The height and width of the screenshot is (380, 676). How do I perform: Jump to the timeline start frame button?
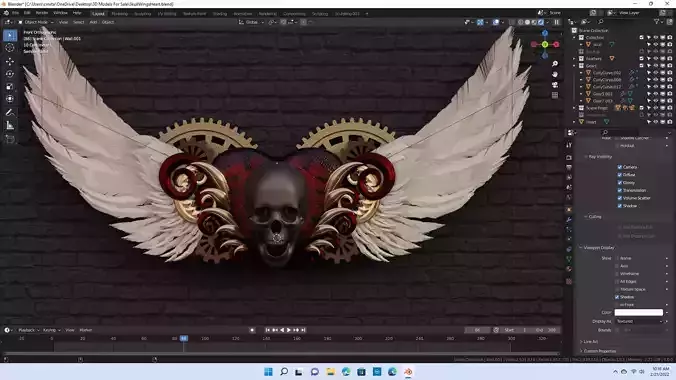point(268,330)
